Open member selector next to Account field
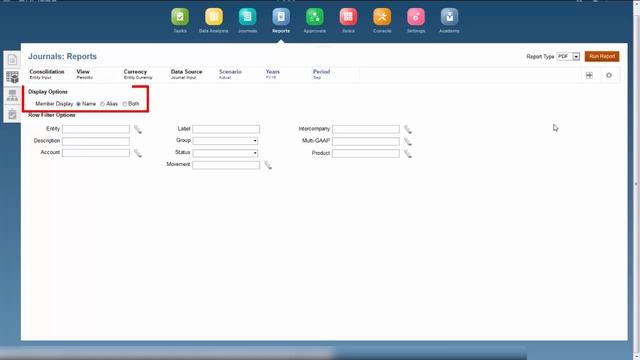 point(138,153)
